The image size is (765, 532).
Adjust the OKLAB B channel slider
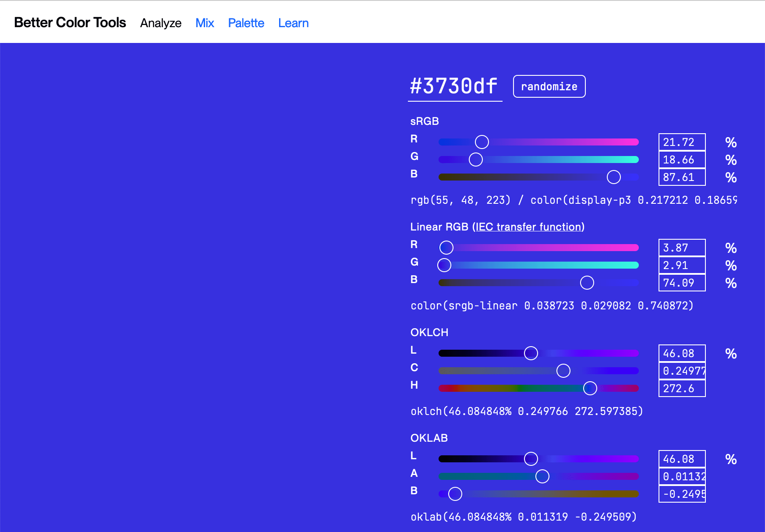(454, 493)
